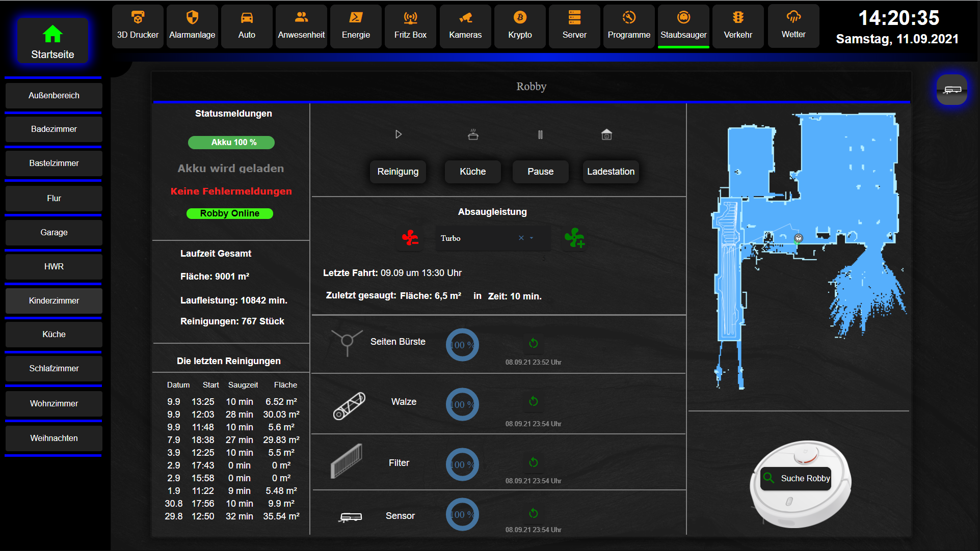The width and height of the screenshot is (980, 551).
Task: Click the Walze 100% gauge
Action: tap(462, 405)
